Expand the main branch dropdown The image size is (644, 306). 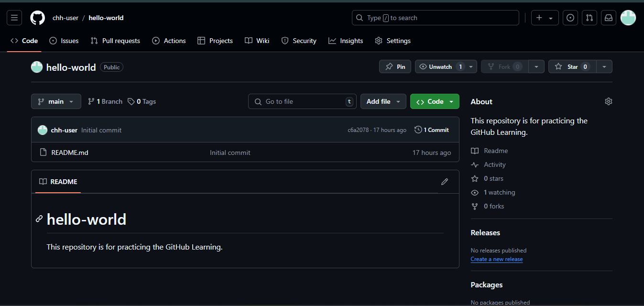56,101
